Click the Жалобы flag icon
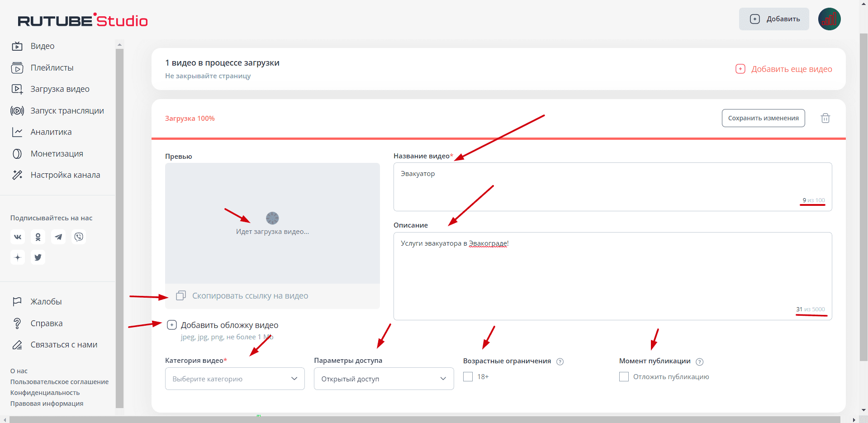Viewport: 868px width, 423px height. (17, 302)
